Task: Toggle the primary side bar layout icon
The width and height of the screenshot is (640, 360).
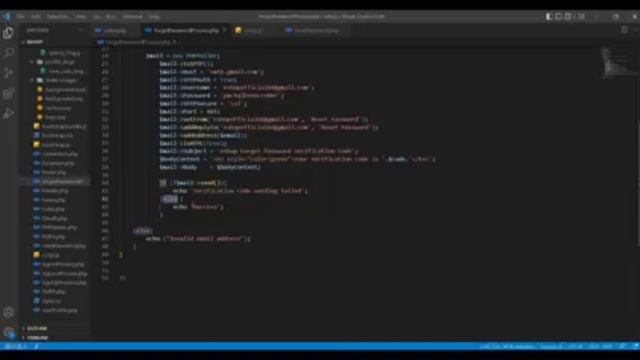Action: [549, 16]
